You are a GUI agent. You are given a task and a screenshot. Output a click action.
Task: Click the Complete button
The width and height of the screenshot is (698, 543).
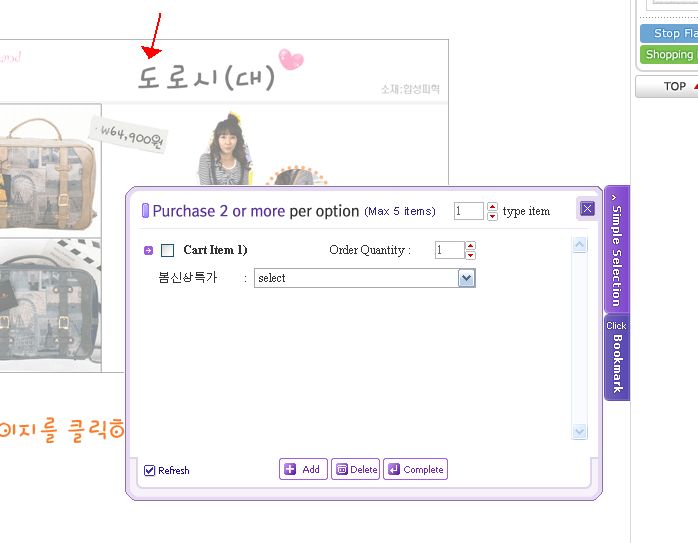(415, 469)
